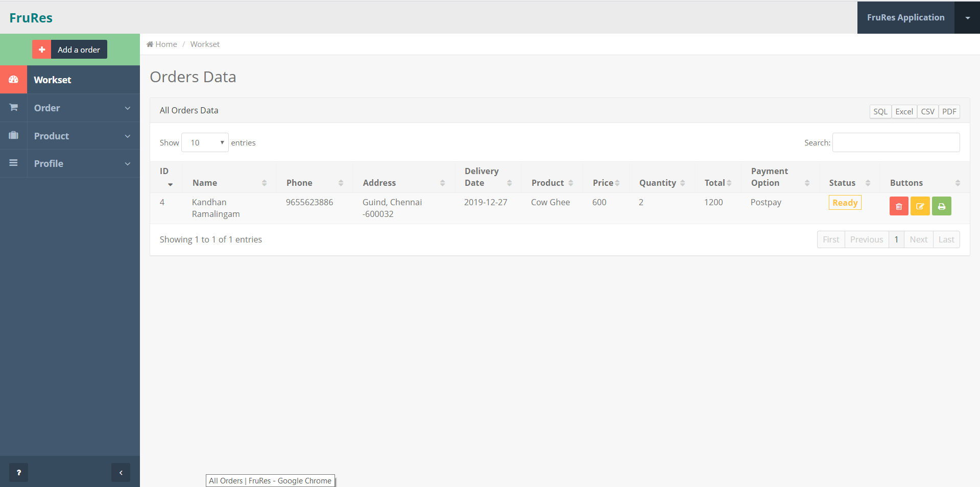The height and width of the screenshot is (487, 980).
Task: Click the Postpay payment option cell
Action: pos(766,202)
